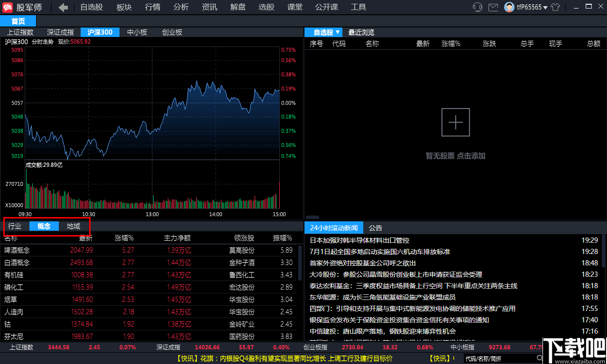Sort watchlist by 代码 column header
Viewport: 607px width, 364px height.
tap(339, 44)
